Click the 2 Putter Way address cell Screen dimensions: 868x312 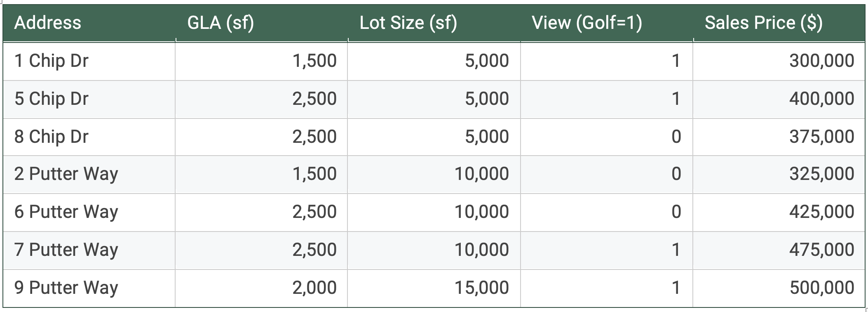(x=66, y=174)
